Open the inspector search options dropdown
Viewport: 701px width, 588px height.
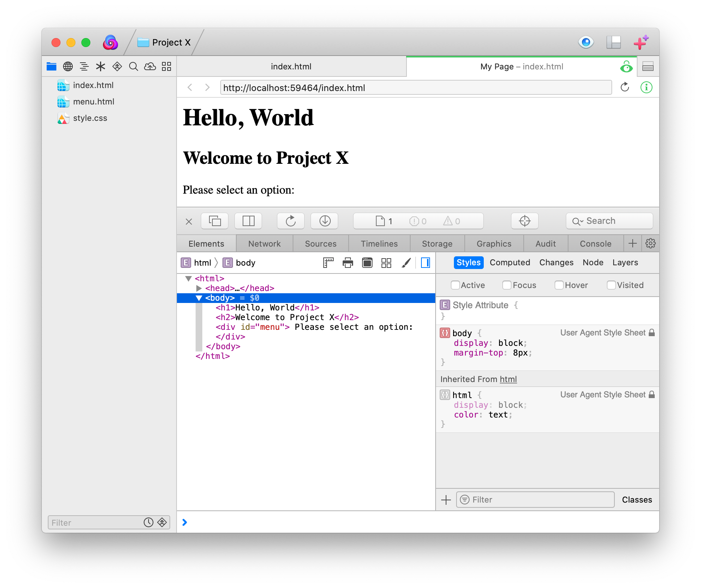(577, 221)
